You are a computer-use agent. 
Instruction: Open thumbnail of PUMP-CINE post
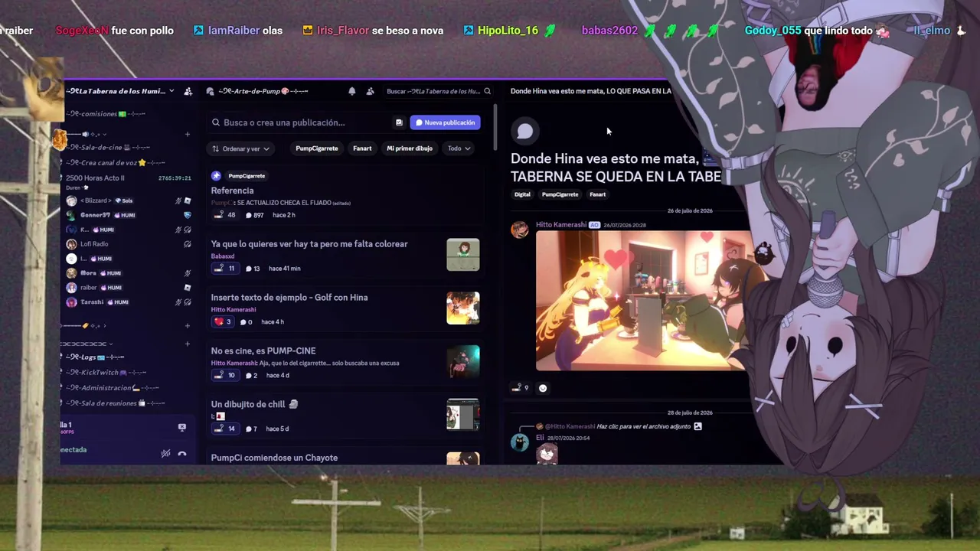tap(463, 362)
